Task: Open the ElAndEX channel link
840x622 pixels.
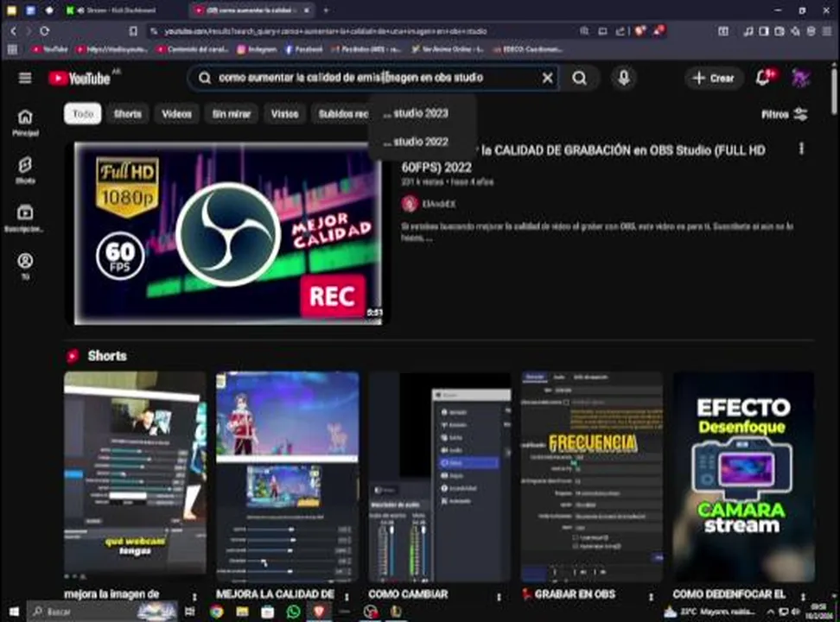Action: tap(439, 204)
